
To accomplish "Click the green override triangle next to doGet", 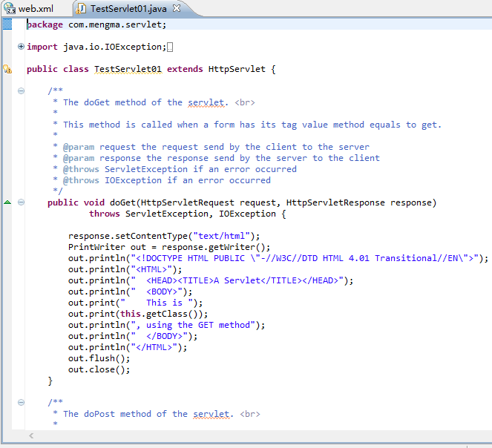I will 7,202.
